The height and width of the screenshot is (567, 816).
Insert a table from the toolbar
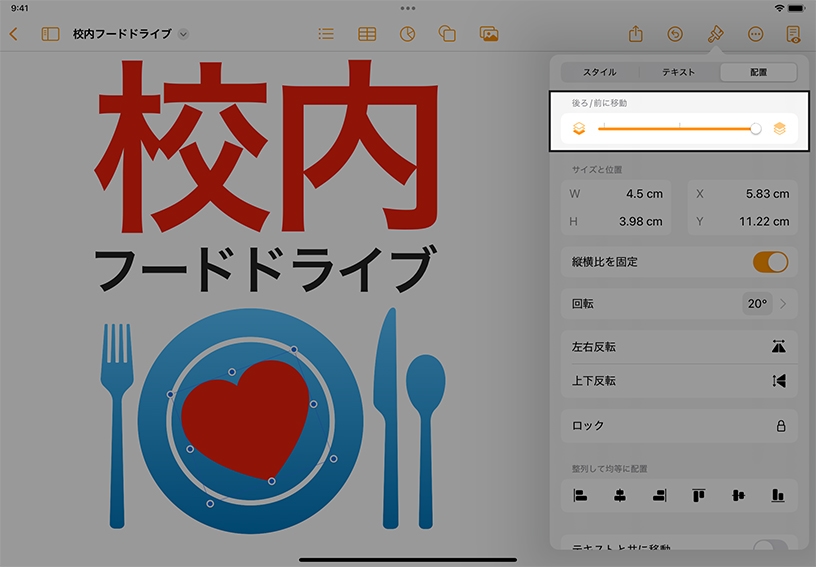tap(367, 34)
